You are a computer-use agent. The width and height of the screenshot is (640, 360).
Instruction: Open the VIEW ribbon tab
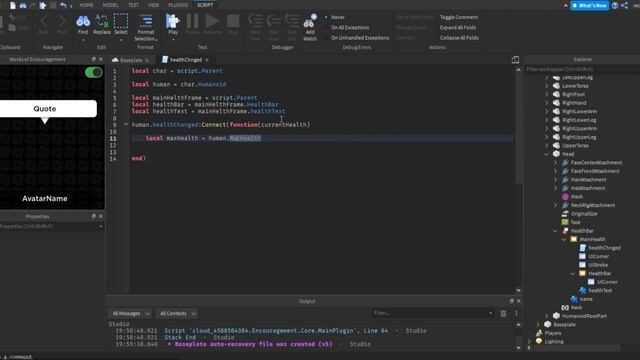[154, 5]
